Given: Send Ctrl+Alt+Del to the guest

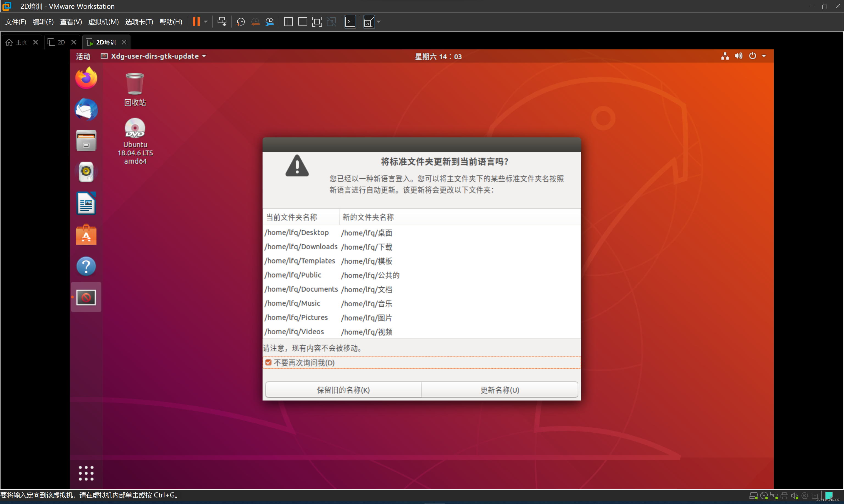Looking at the screenshot, I should 222,21.
